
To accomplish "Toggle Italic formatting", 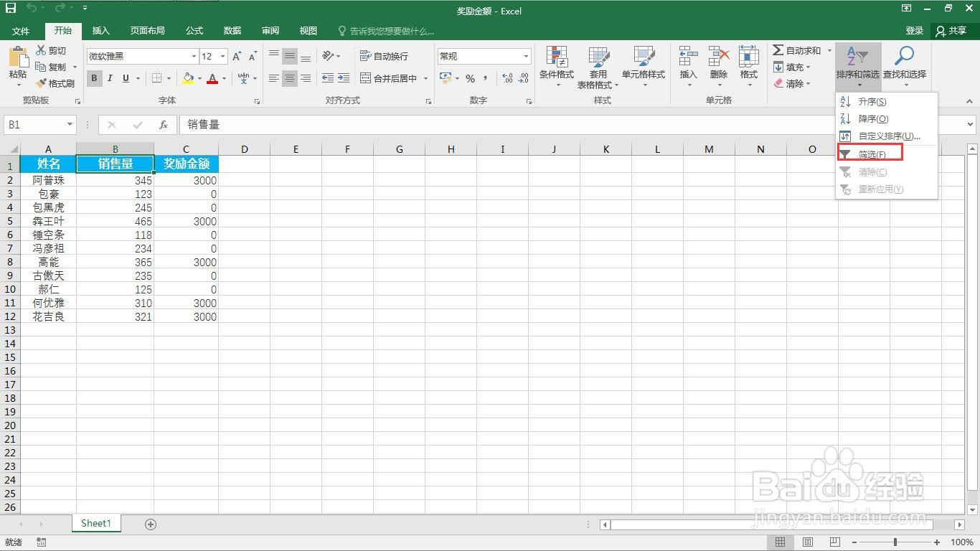I will 110,78.
